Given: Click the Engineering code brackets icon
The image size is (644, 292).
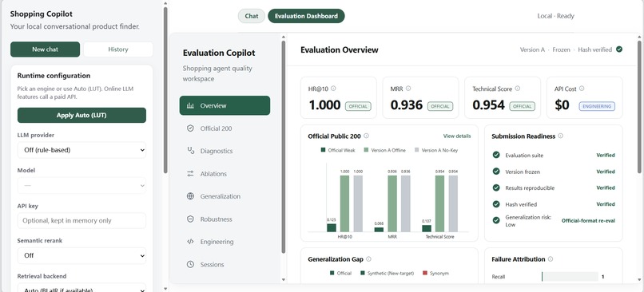Looking at the screenshot, I should tap(190, 242).
